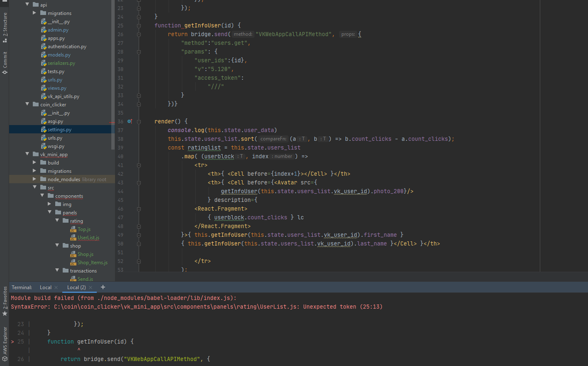This screenshot has width=588, height=366.
Task: Open Shop.js file
Action: (86, 254)
